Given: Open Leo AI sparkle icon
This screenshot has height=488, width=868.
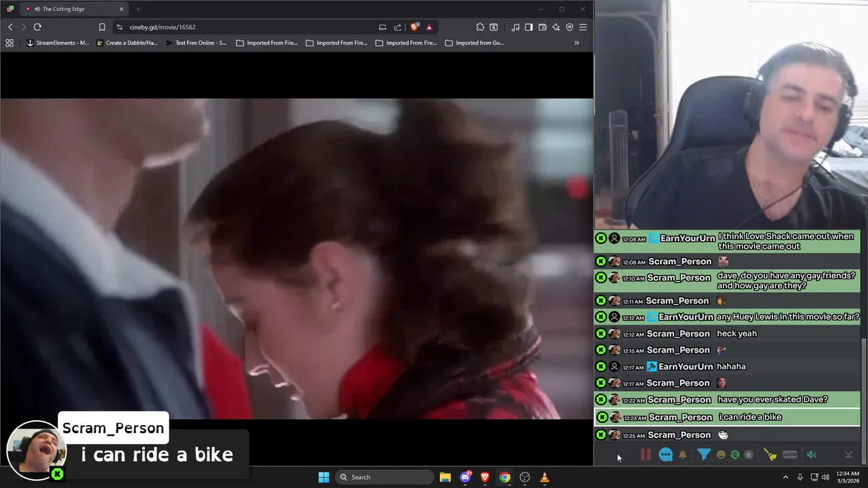Looking at the screenshot, I should [556, 27].
